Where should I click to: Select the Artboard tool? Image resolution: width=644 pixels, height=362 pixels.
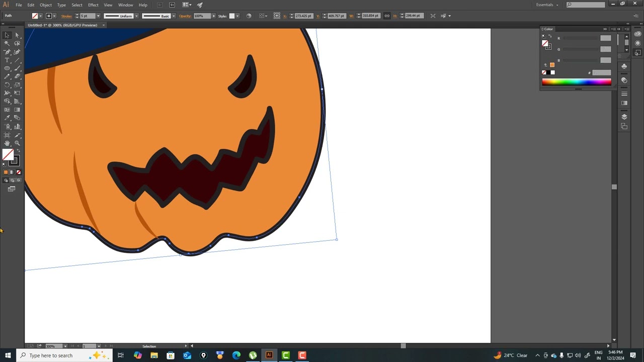[x=7, y=135]
